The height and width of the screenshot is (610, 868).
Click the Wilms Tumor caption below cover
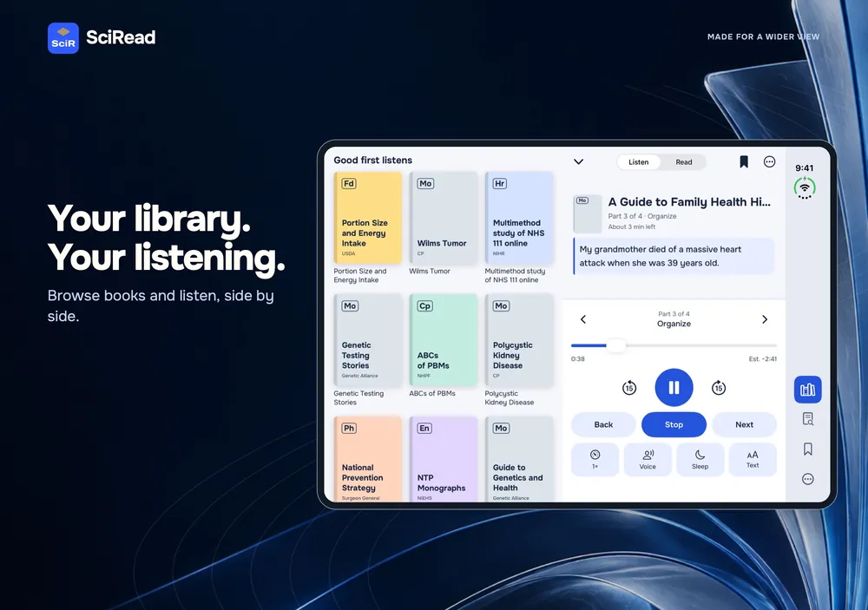430,272
